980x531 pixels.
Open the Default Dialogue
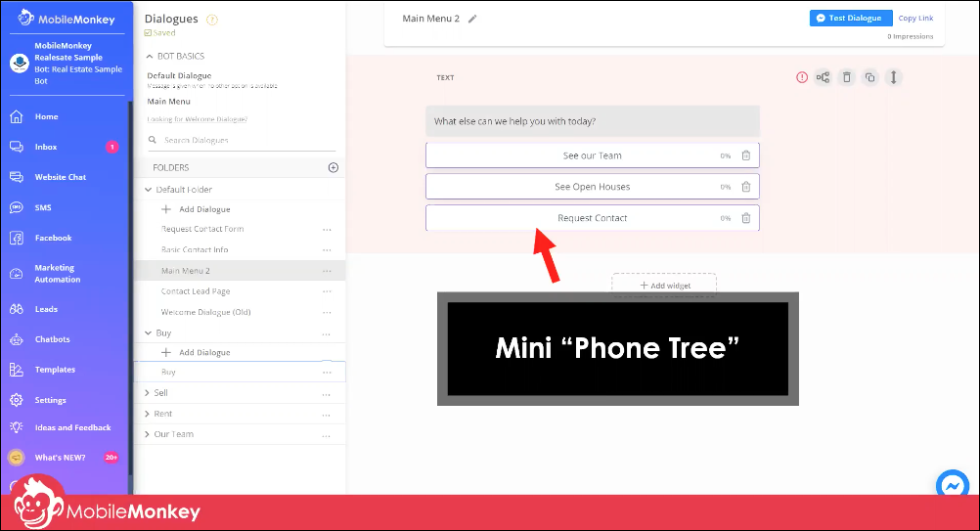tap(179, 75)
